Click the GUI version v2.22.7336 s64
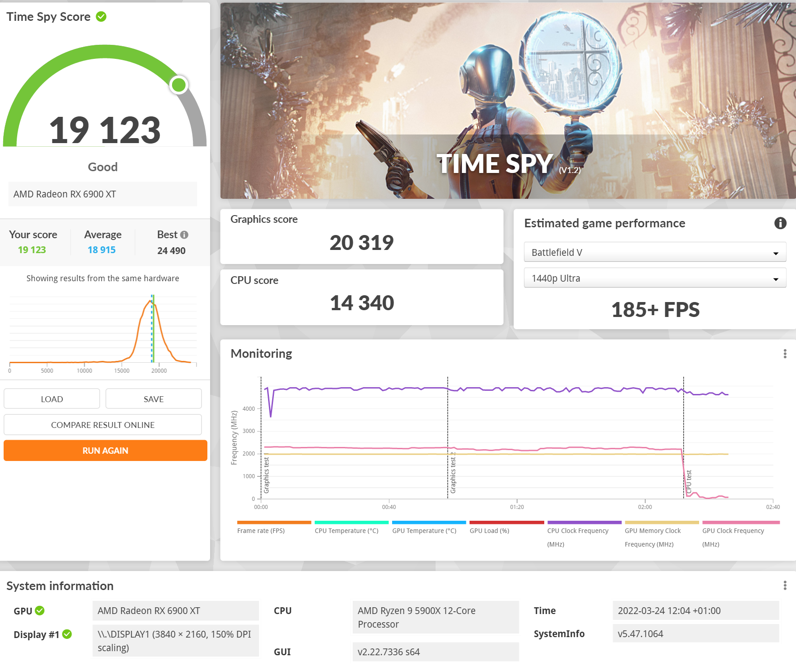796x672 pixels. [x=436, y=652]
